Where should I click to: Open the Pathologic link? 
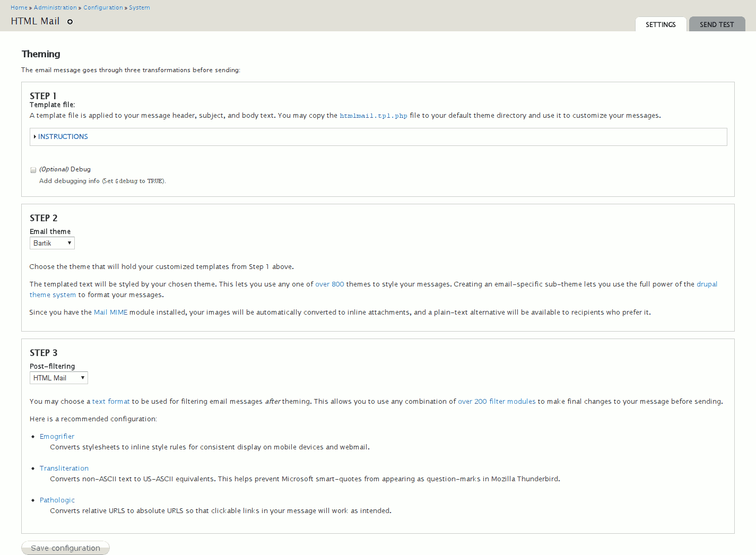point(57,500)
